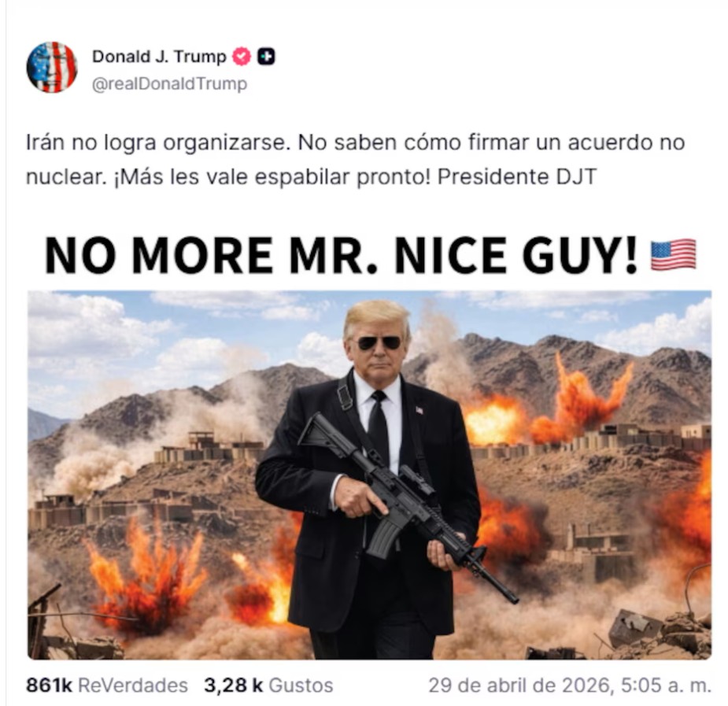Click the rubble debris in the image corner
The height and width of the screenshot is (706, 728).
coord(660,634)
